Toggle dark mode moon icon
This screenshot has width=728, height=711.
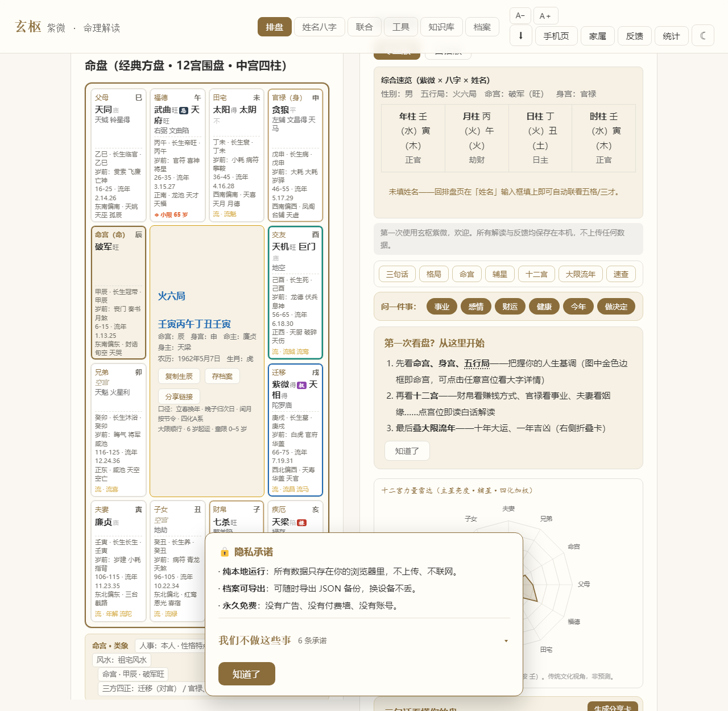[x=703, y=36]
